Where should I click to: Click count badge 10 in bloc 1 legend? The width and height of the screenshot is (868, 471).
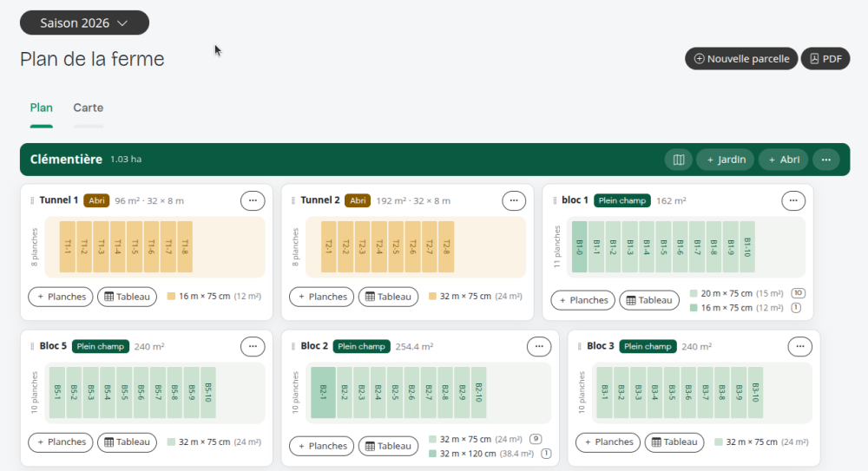(799, 293)
